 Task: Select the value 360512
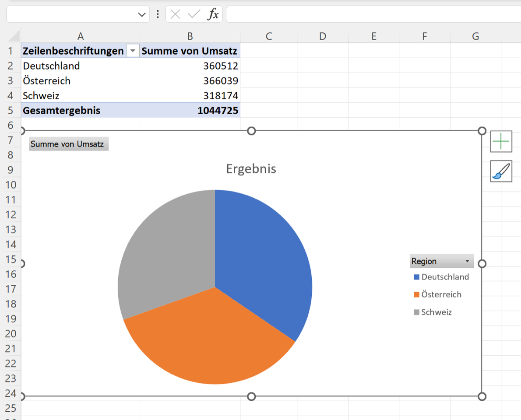[190, 66]
